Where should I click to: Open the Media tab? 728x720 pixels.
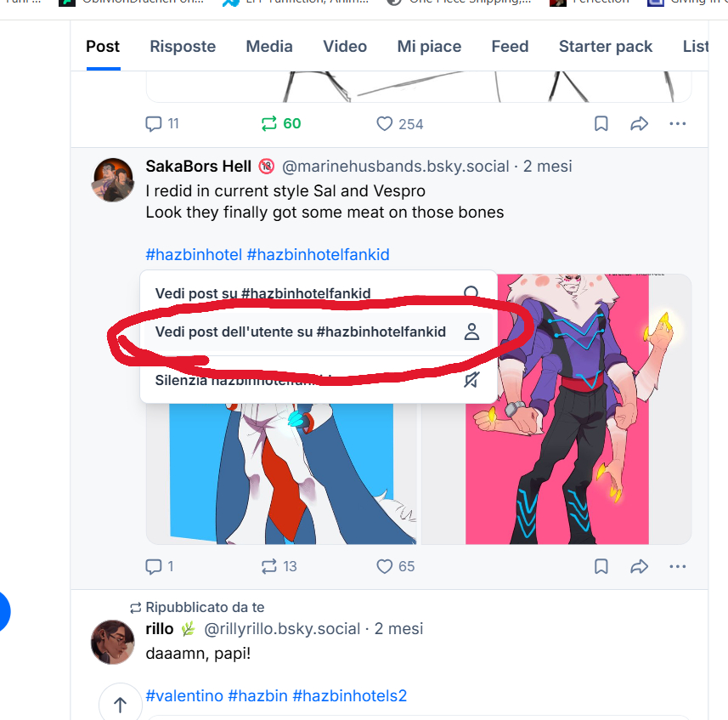coord(269,47)
